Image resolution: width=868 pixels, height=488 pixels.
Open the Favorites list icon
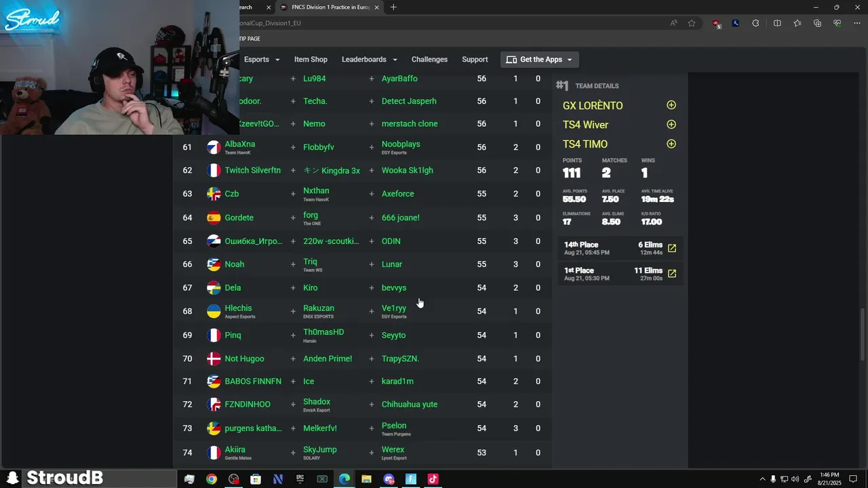pyautogui.click(x=797, y=23)
